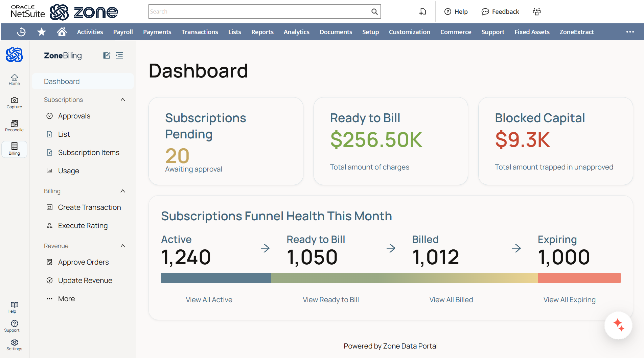This screenshot has width=644, height=358.
Task: Open the navigation overflow ellipsis
Action: click(x=630, y=32)
